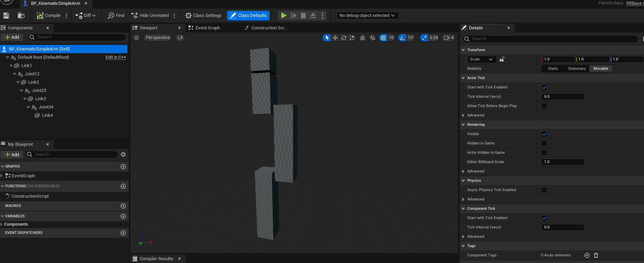Viewport: 644px width, 263px height.
Task: Open Compile options three-dot menu
Action: pos(66,16)
